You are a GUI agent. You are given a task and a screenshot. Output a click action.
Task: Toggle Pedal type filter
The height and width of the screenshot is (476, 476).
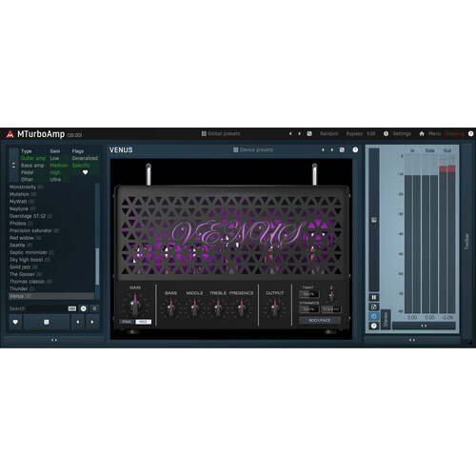pos(28,172)
